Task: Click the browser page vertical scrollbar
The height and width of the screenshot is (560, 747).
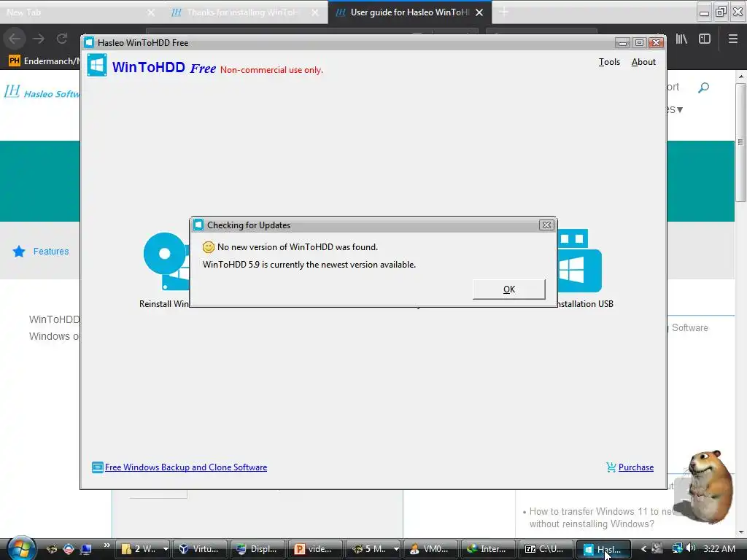Action: 741,143
